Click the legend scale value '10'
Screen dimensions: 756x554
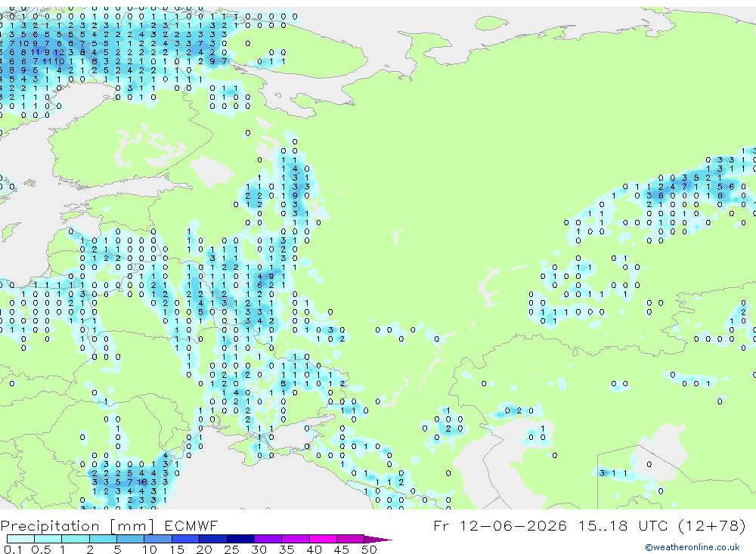[x=150, y=549]
